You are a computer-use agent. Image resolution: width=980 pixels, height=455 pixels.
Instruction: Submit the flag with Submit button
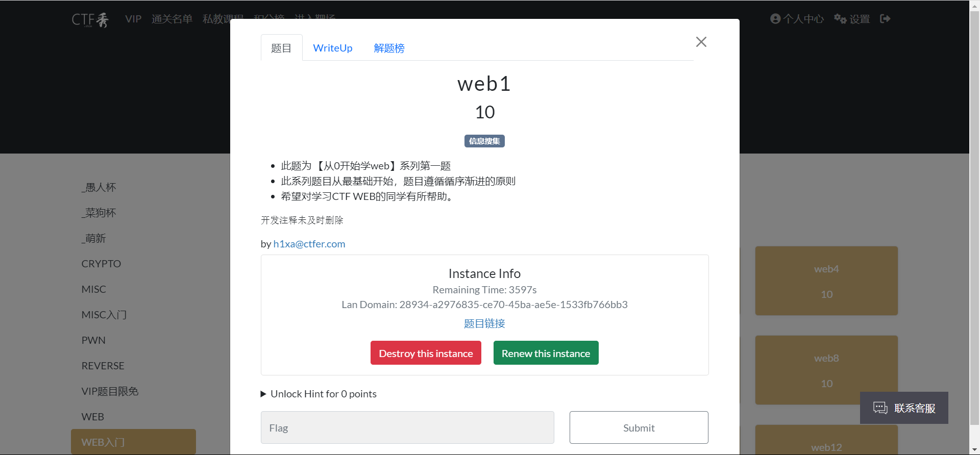pos(639,427)
